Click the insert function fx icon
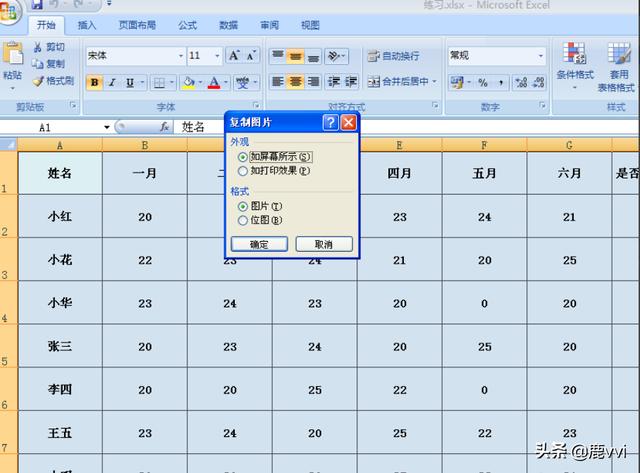 click(164, 127)
